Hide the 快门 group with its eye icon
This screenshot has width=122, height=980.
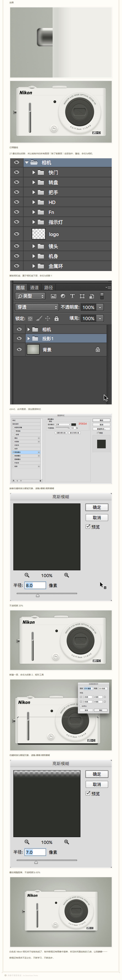coord(16,172)
